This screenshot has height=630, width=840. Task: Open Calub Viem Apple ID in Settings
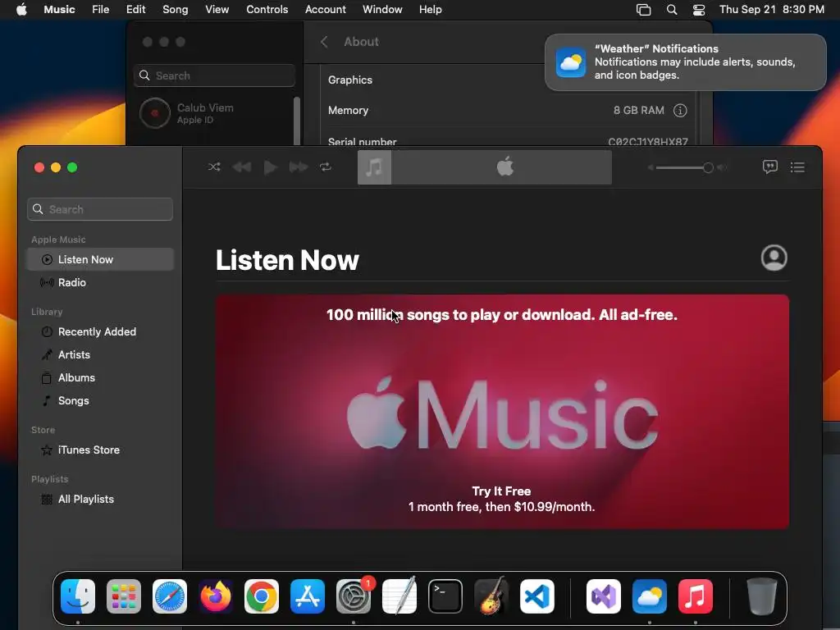pos(212,113)
